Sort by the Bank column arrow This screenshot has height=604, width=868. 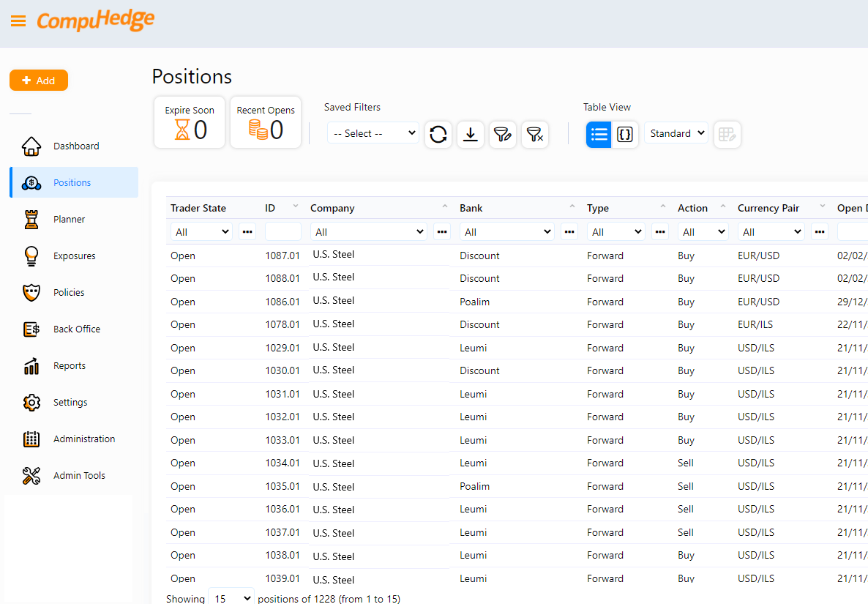[572, 206]
